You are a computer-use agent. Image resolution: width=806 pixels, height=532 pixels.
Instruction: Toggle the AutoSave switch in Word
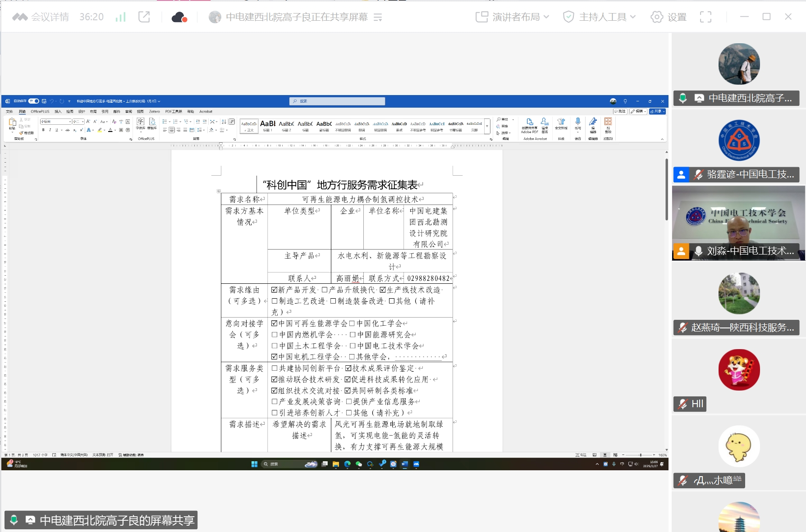pos(34,101)
